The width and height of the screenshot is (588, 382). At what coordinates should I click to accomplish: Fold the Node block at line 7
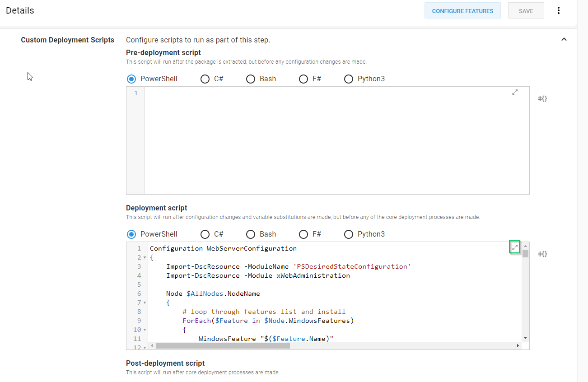145,303
